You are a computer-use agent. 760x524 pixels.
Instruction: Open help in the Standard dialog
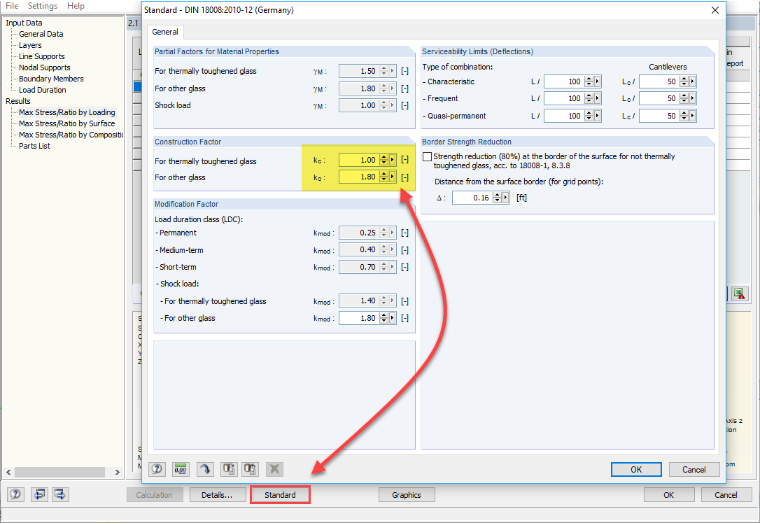pyautogui.click(x=157, y=469)
